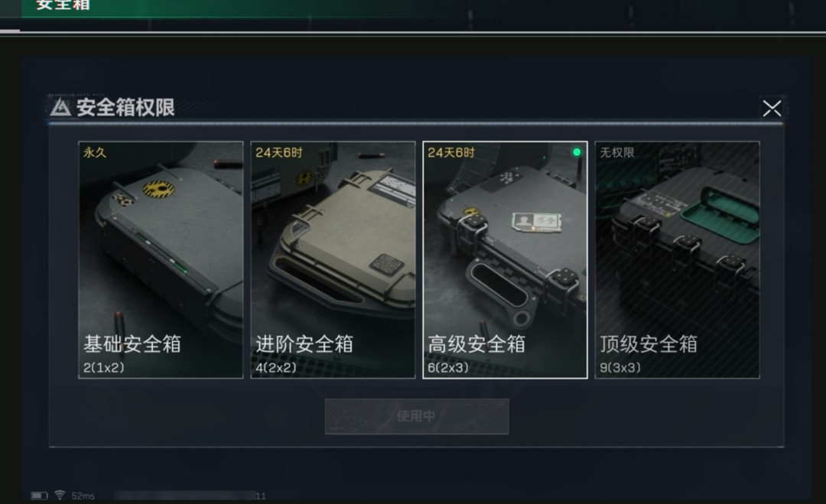Click the triangle logo beside 安全箱权限
Screen dimensions: 826x504
[60, 107]
